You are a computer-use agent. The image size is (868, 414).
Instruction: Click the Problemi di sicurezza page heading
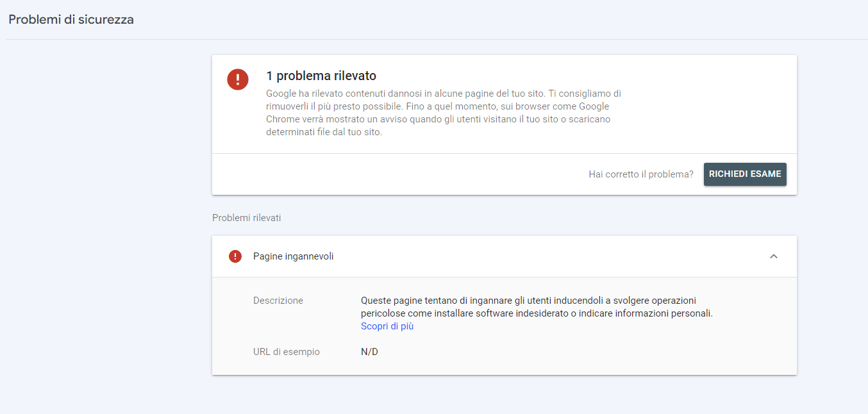click(71, 19)
